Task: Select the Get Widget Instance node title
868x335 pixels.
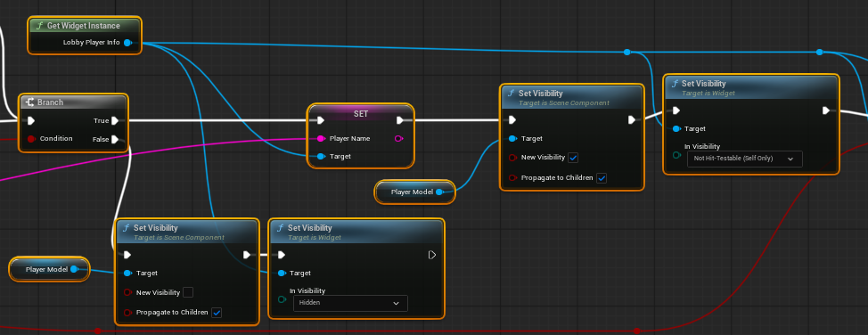Action: click(84, 26)
